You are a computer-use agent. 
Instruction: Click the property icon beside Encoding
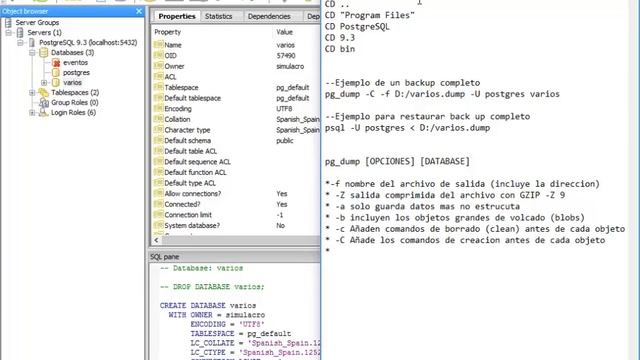point(158,108)
